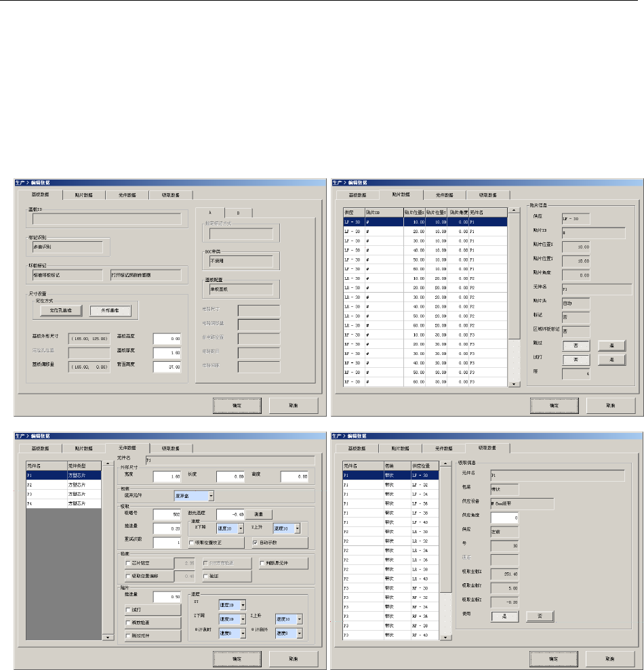The width and height of the screenshot is (644, 670).
Task: Enable 试打 checkbox in the 元件数据 window
Action: (128, 610)
